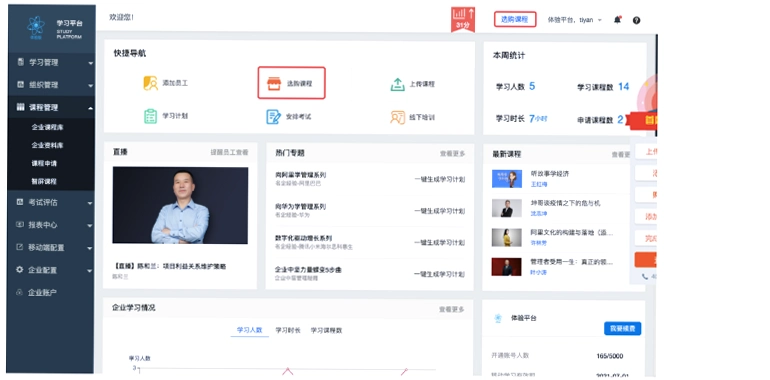Screen dimensions: 770x380
Task: Click the 安排考试 quick navigation icon
Action: click(x=274, y=117)
